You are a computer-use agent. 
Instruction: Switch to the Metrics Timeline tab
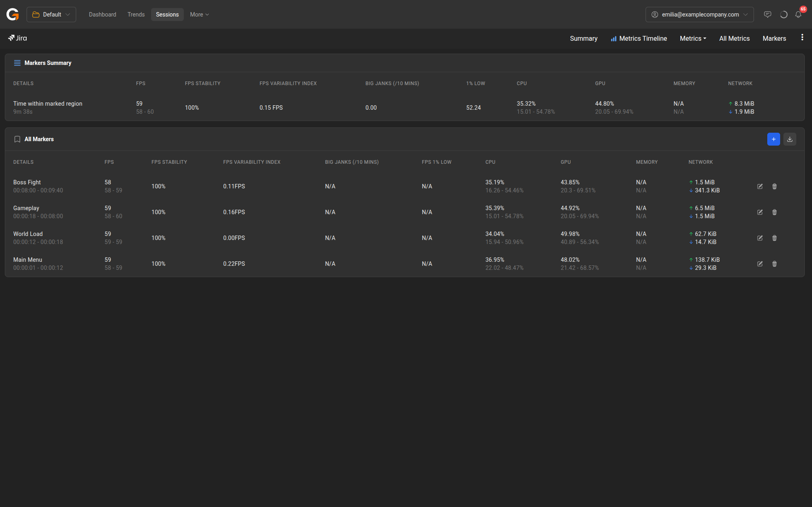coord(639,38)
